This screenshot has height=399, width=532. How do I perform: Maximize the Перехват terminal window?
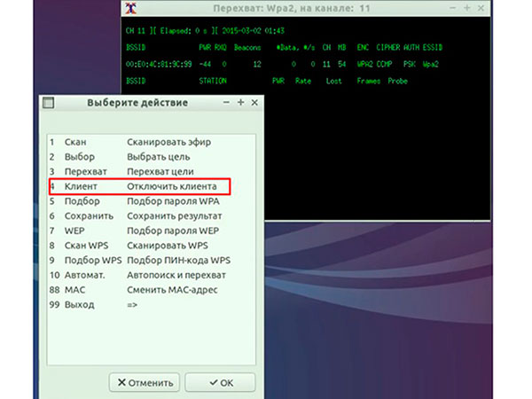click(467, 8)
